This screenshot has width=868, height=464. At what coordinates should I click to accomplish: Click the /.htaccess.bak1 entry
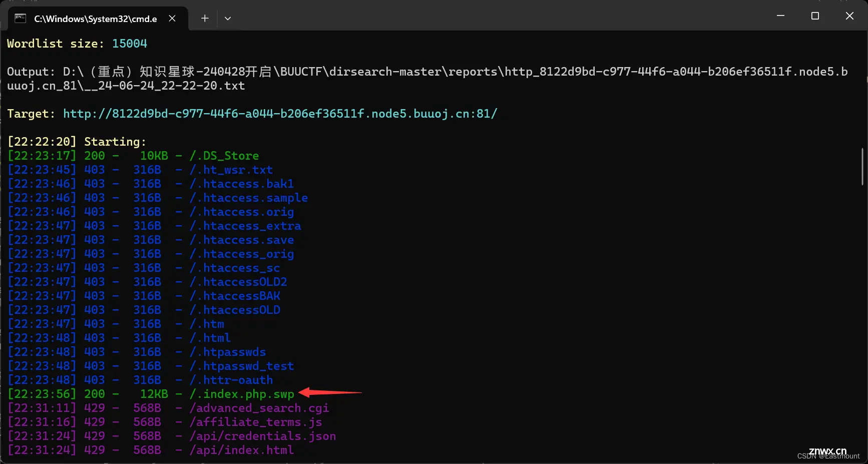242,184
